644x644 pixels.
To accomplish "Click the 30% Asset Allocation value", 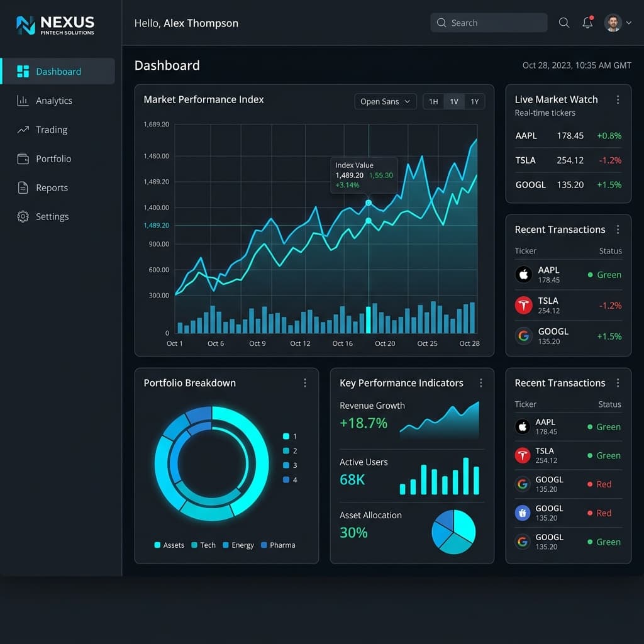I will 353,533.
